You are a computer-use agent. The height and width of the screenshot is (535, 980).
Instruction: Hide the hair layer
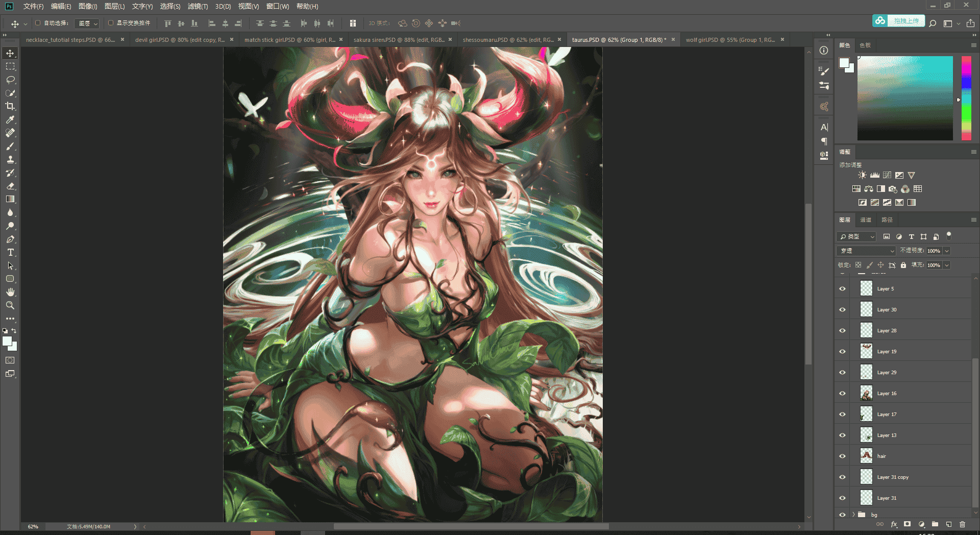point(842,456)
